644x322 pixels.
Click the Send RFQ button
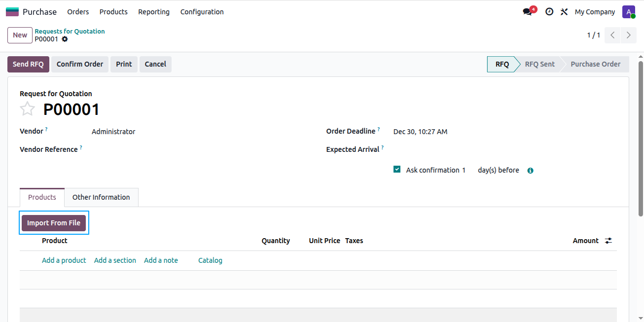pyautogui.click(x=28, y=64)
